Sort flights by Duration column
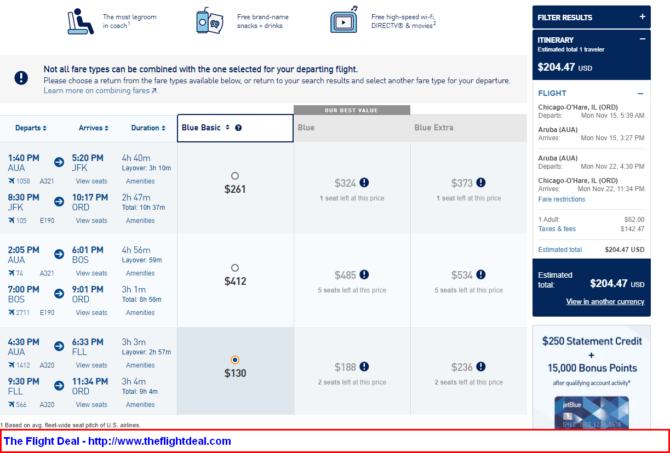The width and height of the screenshot is (670, 453). 148,128
